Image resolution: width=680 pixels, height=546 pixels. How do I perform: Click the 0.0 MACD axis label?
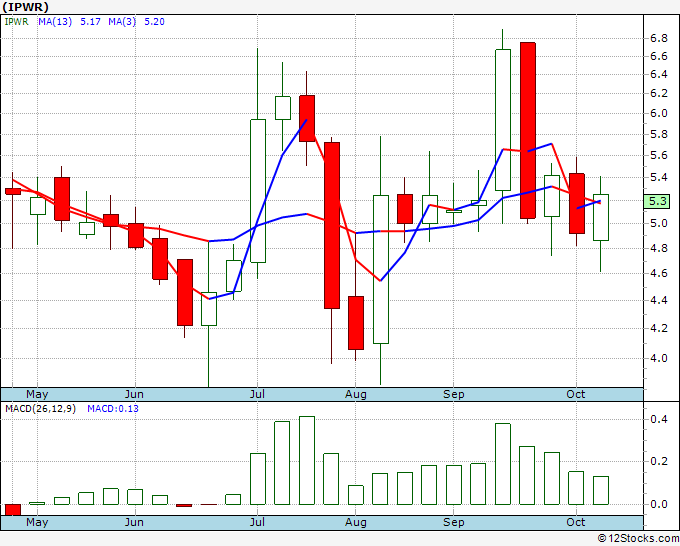(658, 504)
